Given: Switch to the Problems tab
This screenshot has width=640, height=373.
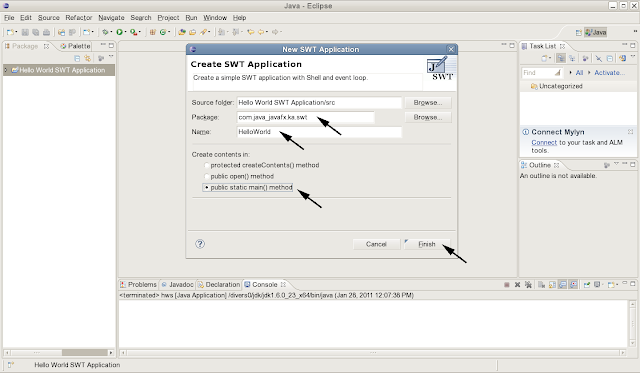Looking at the screenshot, I should point(138,284).
